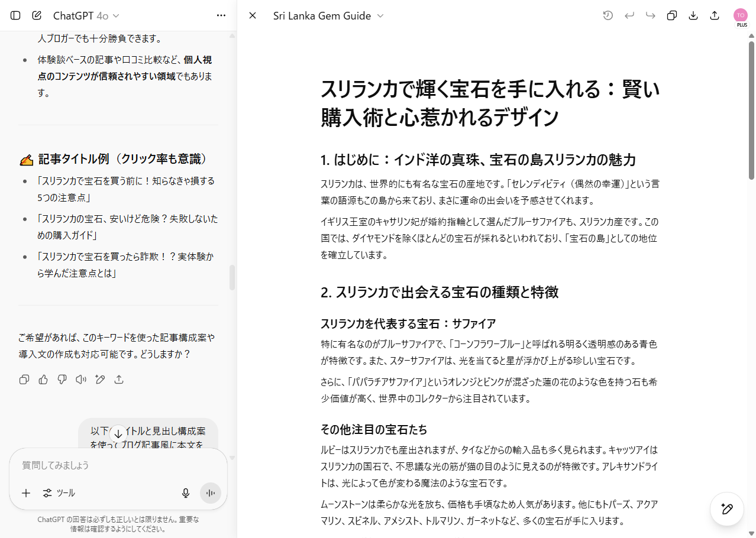
Task: Open the ツール menu in the composer
Action: point(59,493)
